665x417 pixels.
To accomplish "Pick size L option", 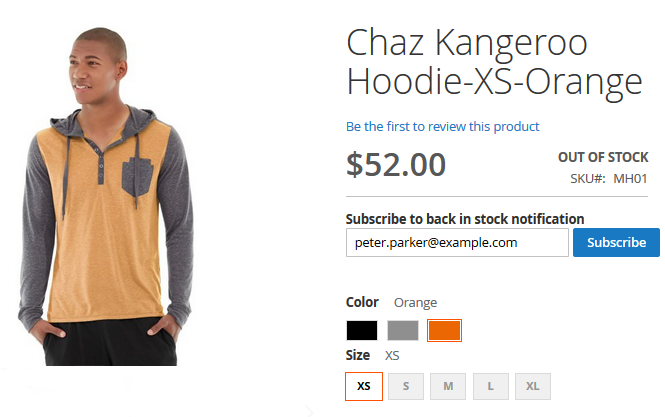I will (x=491, y=386).
